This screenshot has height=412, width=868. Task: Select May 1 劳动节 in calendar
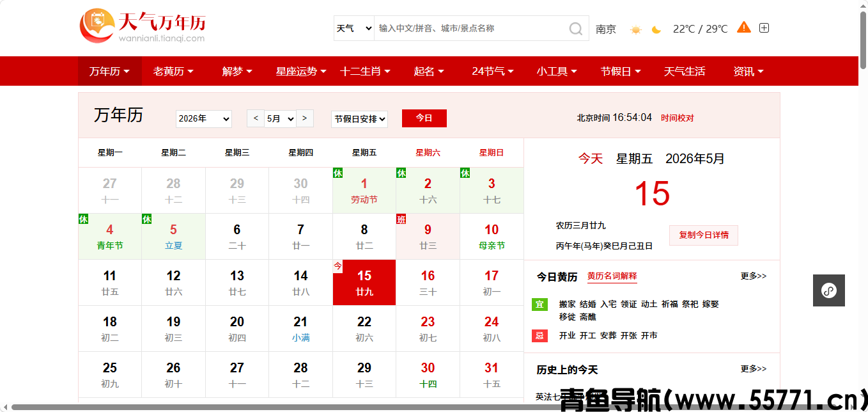[364, 191]
